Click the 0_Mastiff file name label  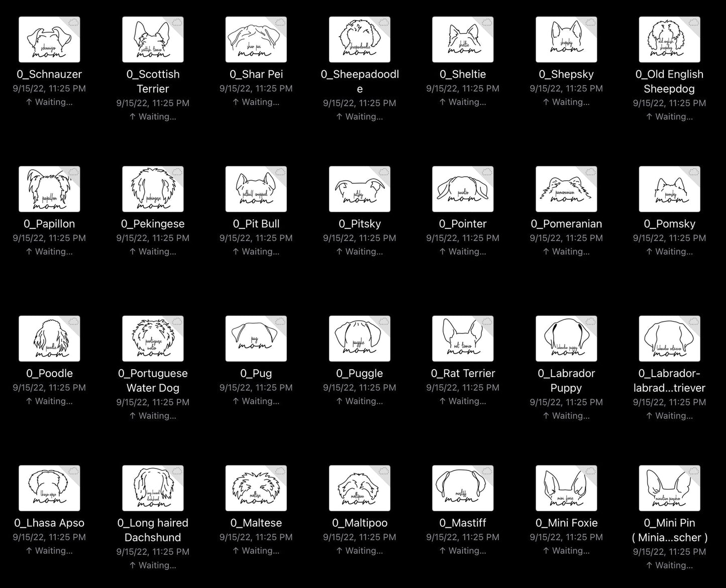[463, 523]
